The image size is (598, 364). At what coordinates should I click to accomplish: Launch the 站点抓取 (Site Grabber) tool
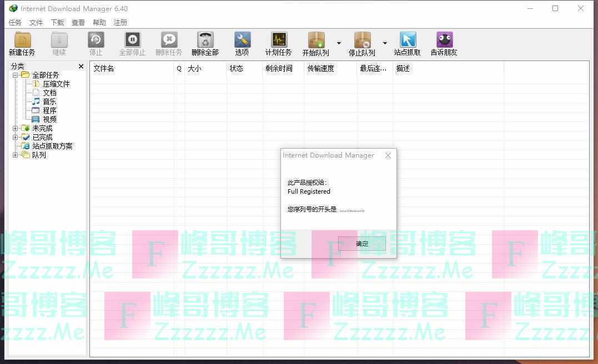pyautogui.click(x=408, y=41)
